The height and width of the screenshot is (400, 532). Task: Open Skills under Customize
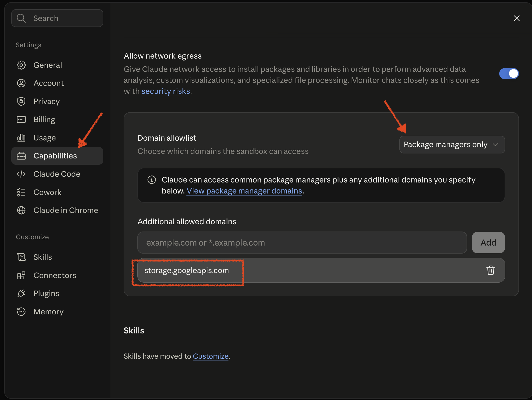point(57,257)
